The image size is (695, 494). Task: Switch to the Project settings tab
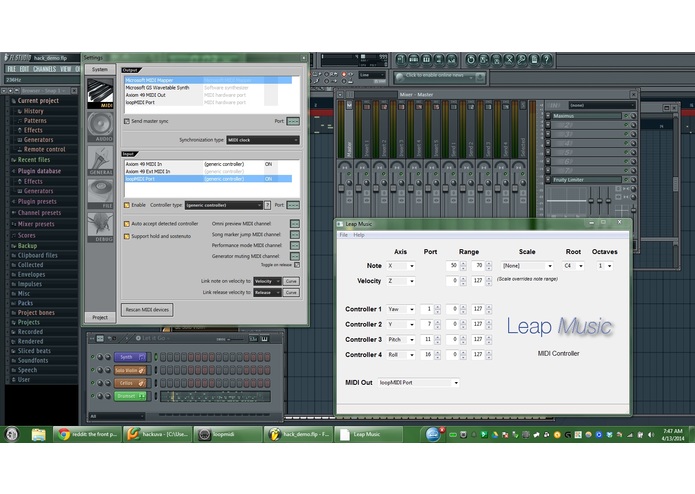click(x=100, y=317)
